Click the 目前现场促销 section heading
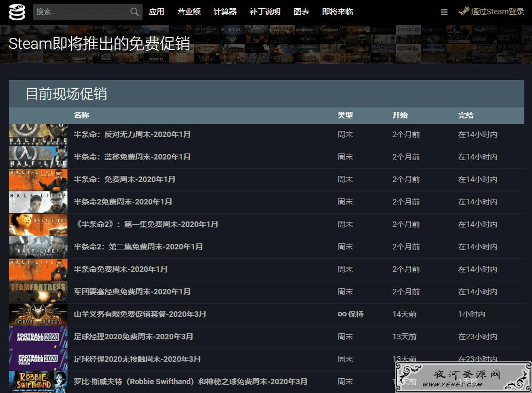This screenshot has width=532, height=393. [66, 94]
